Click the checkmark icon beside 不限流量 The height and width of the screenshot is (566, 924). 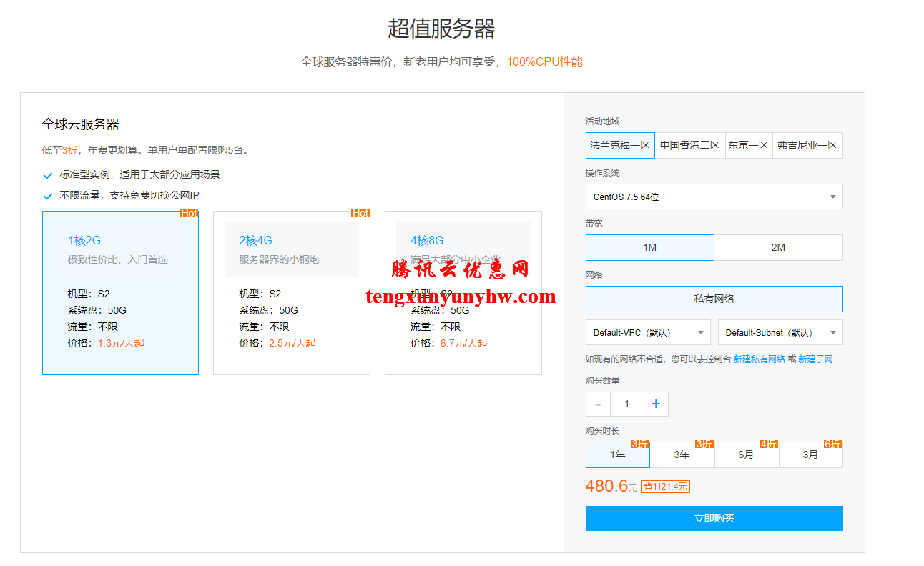[x=48, y=196]
